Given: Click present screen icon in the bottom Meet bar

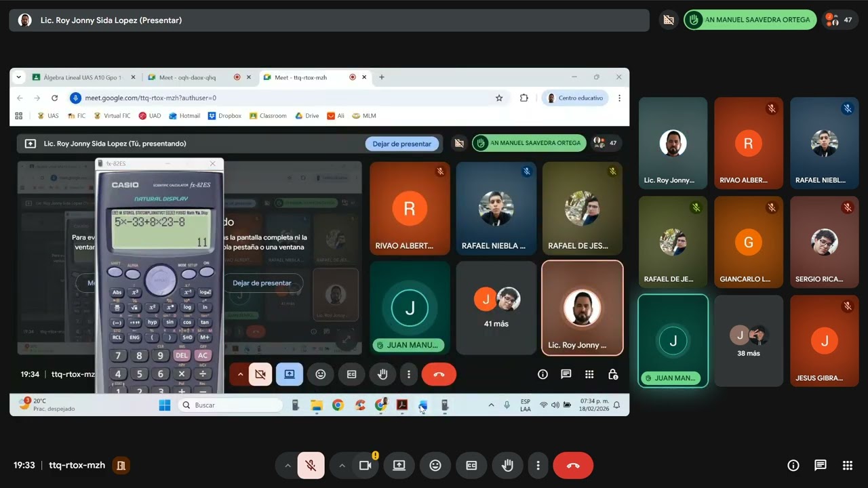Looking at the screenshot, I should (399, 466).
